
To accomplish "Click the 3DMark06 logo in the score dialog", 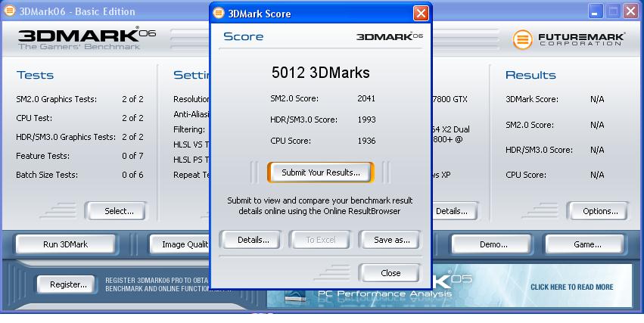I will click(390, 36).
